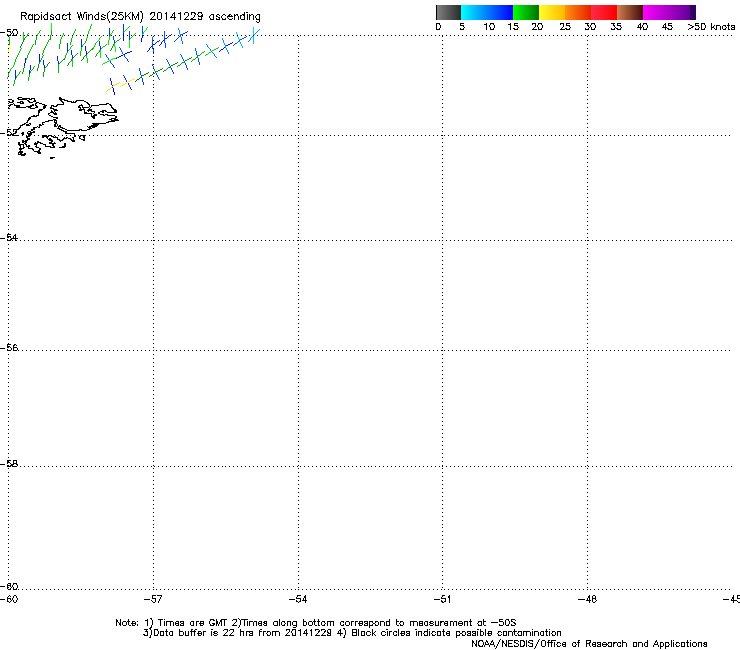Click the NOAA/NESDIS Office of Research credit

[x=589, y=644]
